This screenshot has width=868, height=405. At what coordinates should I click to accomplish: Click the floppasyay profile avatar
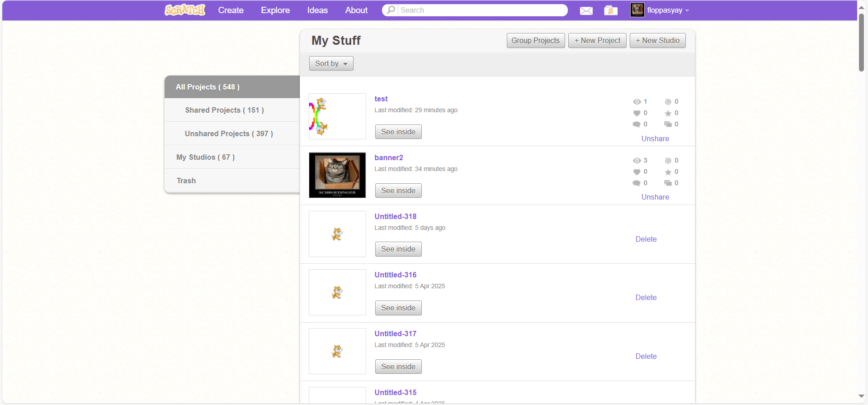click(637, 10)
